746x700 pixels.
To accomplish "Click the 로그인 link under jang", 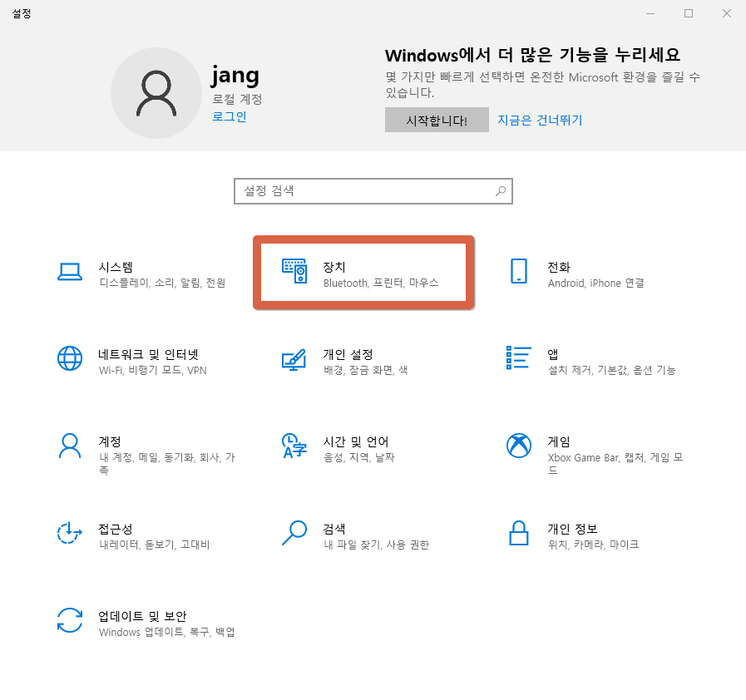I will pos(230,116).
